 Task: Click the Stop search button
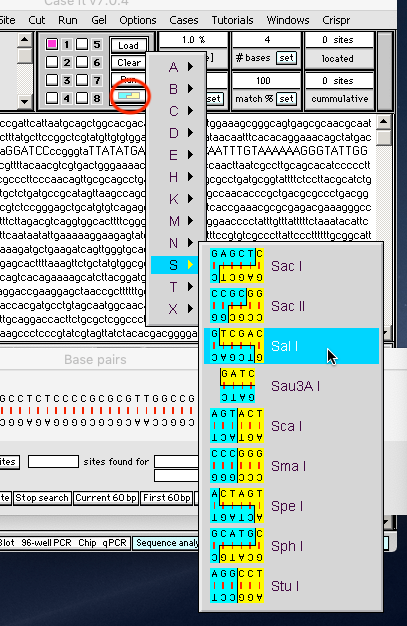coord(42,498)
